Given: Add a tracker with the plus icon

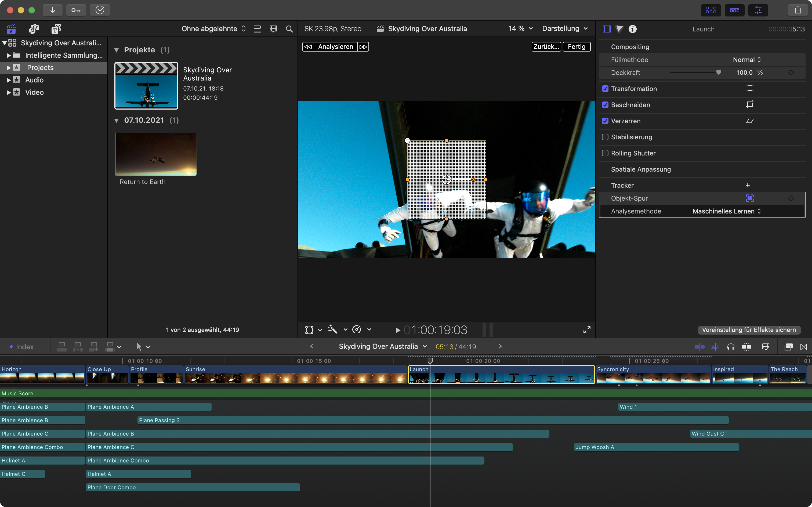Looking at the screenshot, I should 747,186.
